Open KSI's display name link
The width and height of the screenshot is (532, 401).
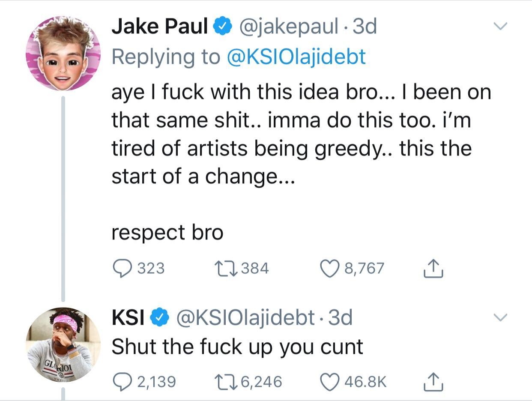point(127,317)
